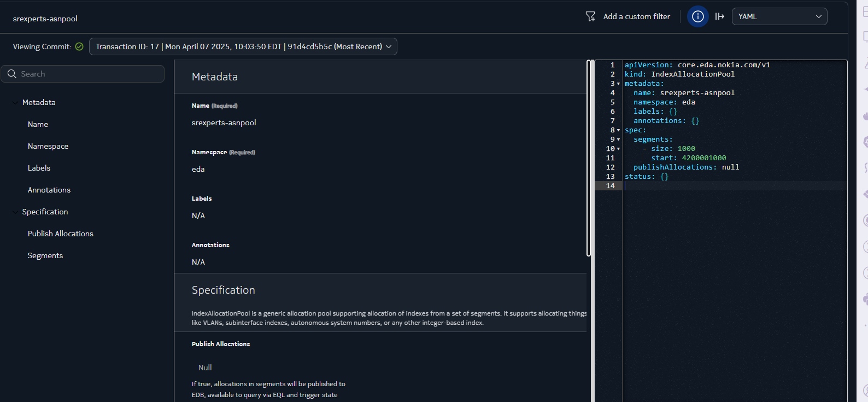The height and width of the screenshot is (402, 868).
Task: Click the form panel vertical scrollbar
Action: 589,159
